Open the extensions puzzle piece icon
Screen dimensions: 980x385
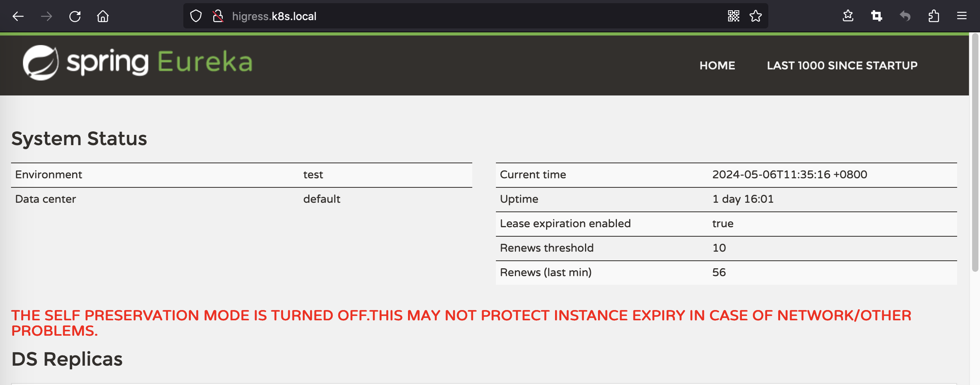(933, 16)
